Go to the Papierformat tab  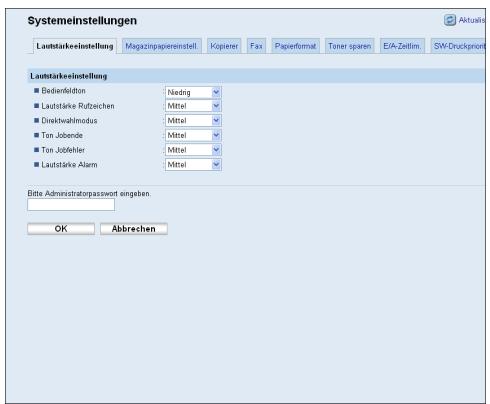[x=295, y=46]
